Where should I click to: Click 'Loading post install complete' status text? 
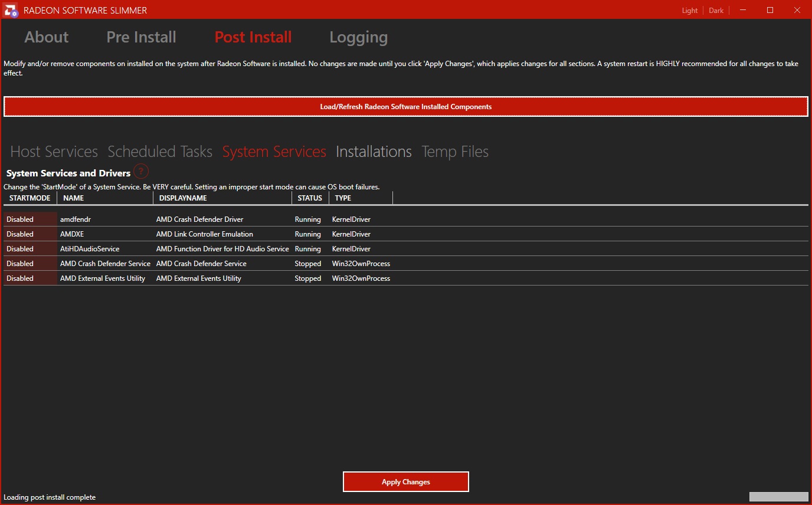(50, 497)
